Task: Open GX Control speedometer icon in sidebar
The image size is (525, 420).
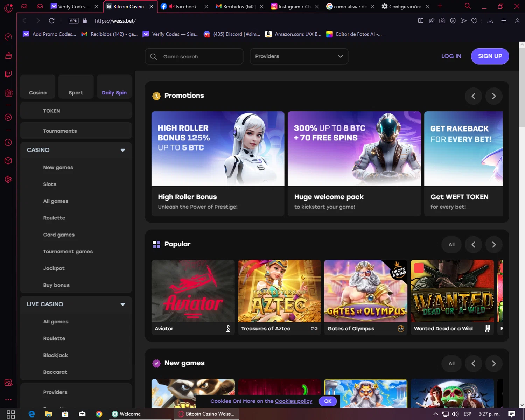Action: [8, 37]
